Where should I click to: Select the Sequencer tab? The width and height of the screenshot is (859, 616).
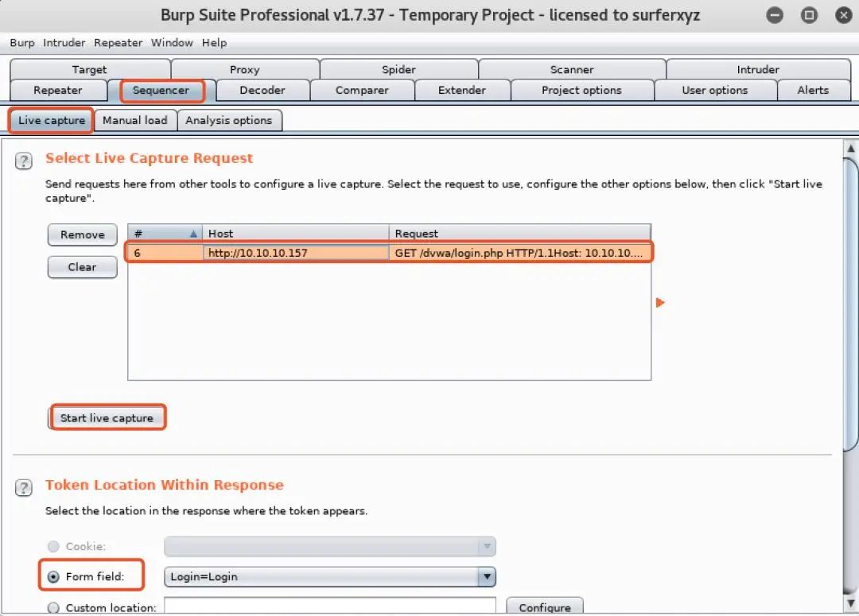(x=161, y=91)
